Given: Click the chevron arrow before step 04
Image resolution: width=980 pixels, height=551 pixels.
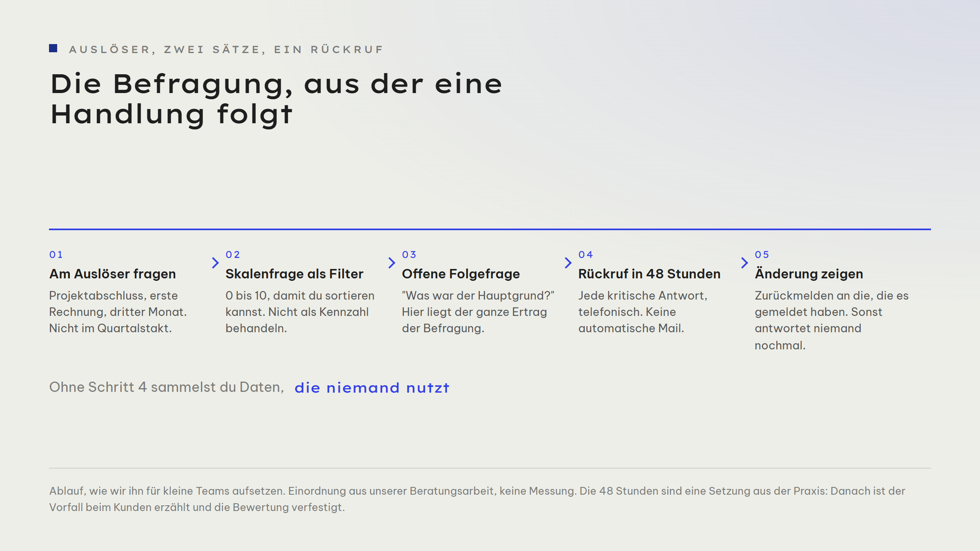Looking at the screenshot, I should pyautogui.click(x=568, y=263).
